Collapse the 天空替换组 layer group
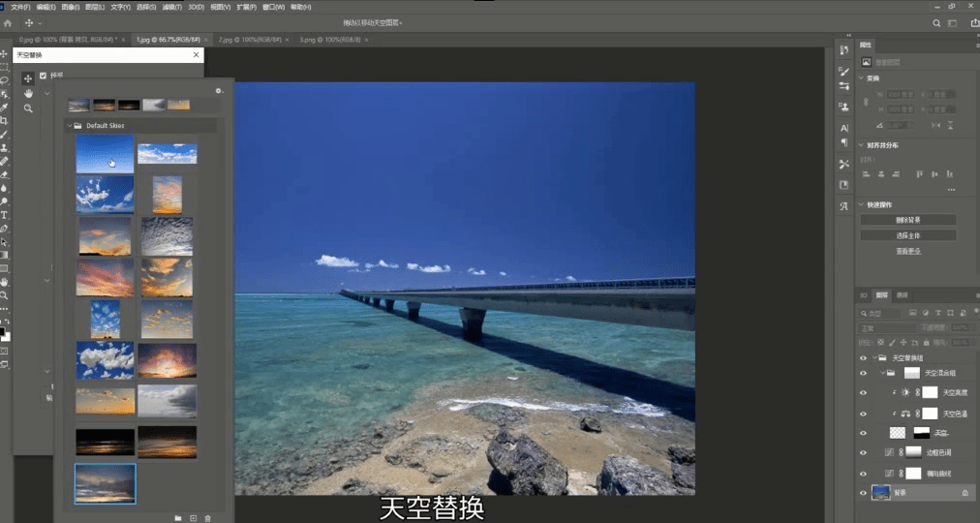The width and height of the screenshot is (980, 523). 874,358
